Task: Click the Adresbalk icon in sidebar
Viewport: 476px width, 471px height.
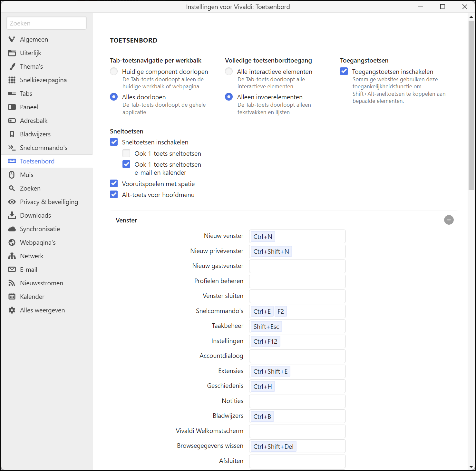Action: [x=12, y=121]
